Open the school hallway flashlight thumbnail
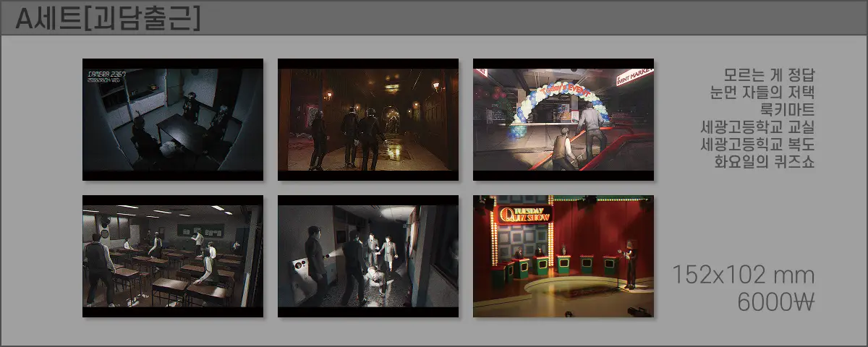 (367, 256)
